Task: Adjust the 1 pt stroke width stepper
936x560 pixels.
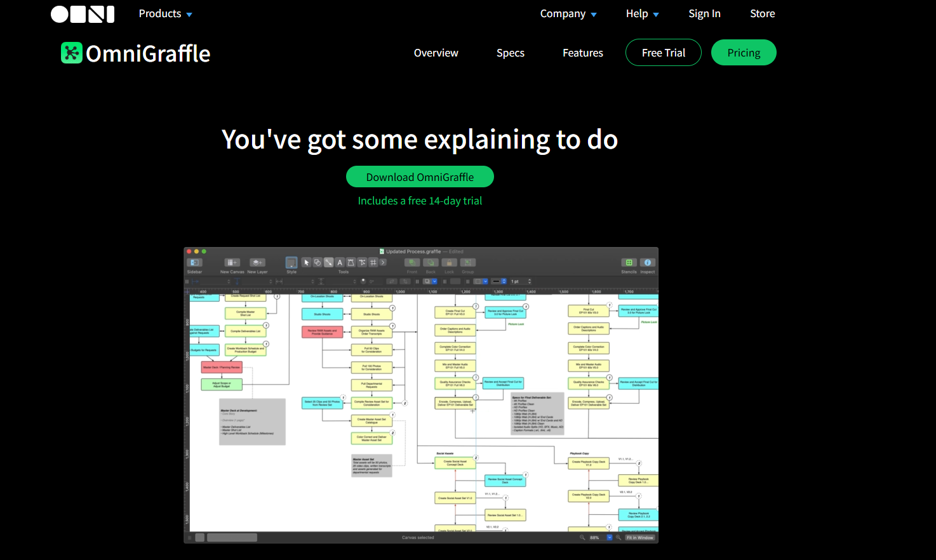Action: (x=529, y=281)
